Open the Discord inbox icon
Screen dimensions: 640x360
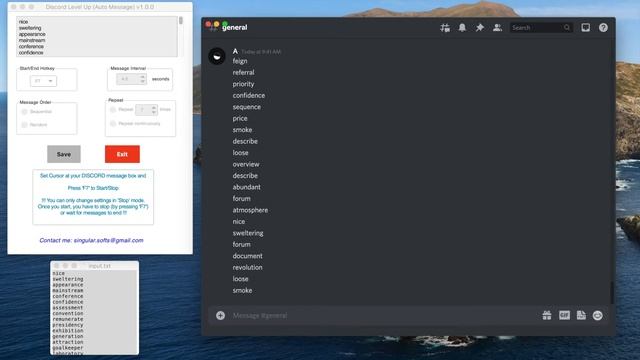(586, 27)
